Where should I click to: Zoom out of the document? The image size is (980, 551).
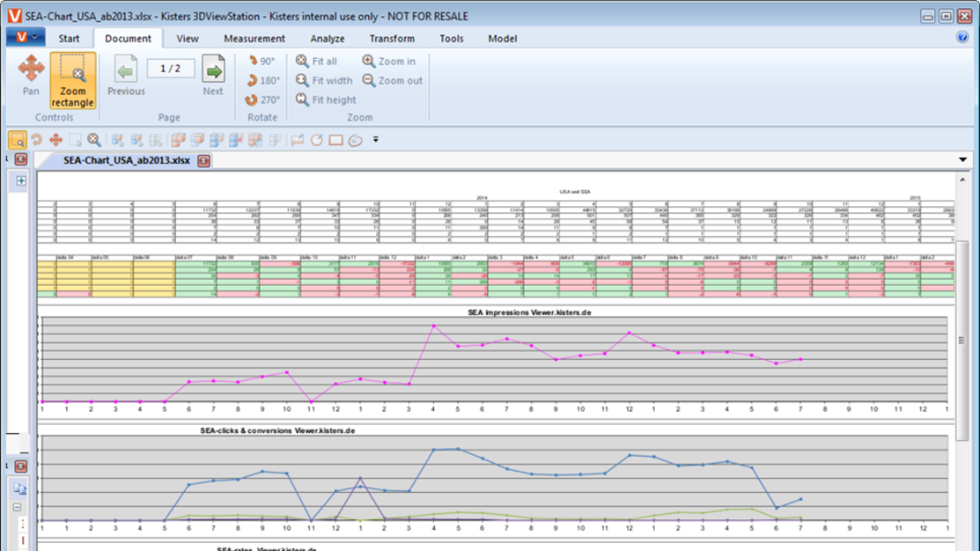(x=393, y=81)
